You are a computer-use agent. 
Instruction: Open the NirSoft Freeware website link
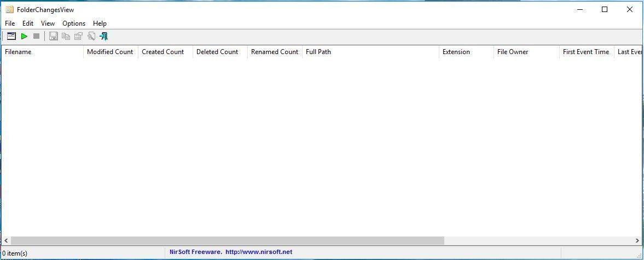tap(231, 252)
